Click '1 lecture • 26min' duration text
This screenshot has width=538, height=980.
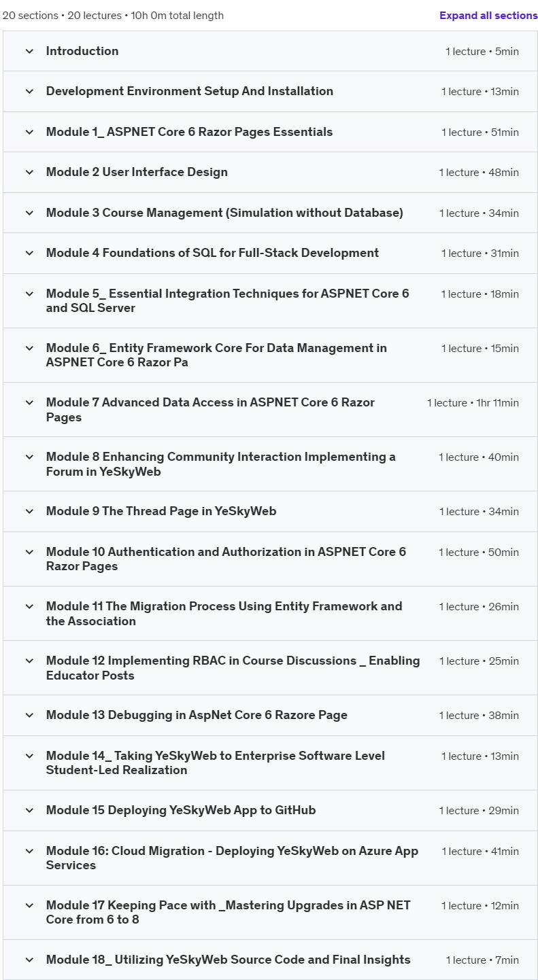coord(479,607)
